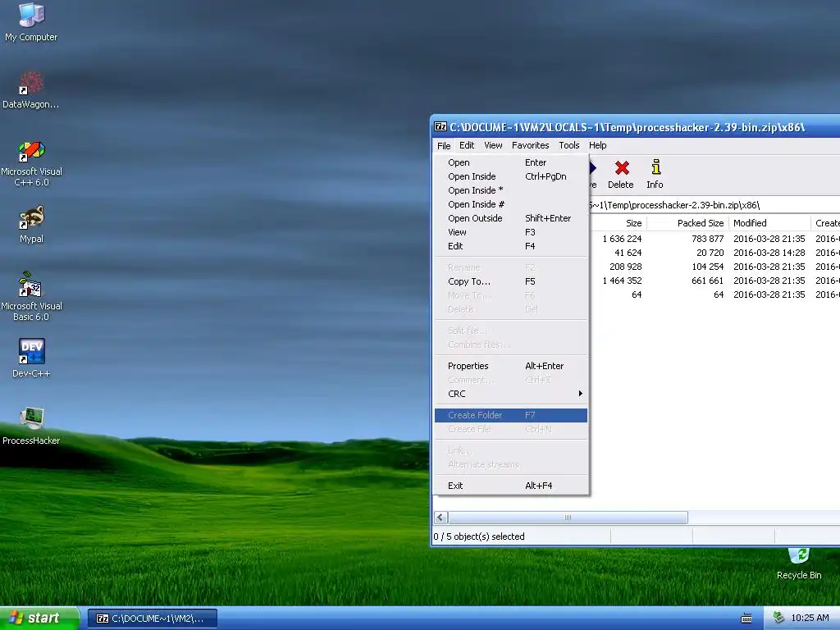Open the Tools menu

pos(569,145)
